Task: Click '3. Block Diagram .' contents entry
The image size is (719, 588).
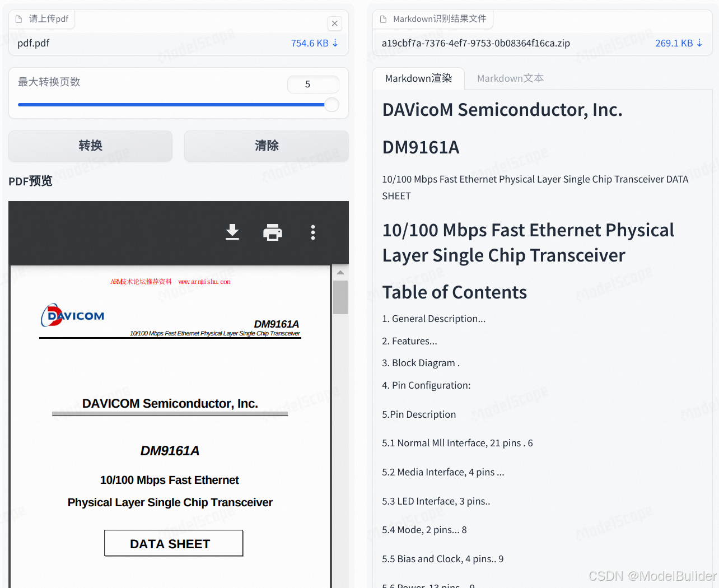Action: pos(421,363)
